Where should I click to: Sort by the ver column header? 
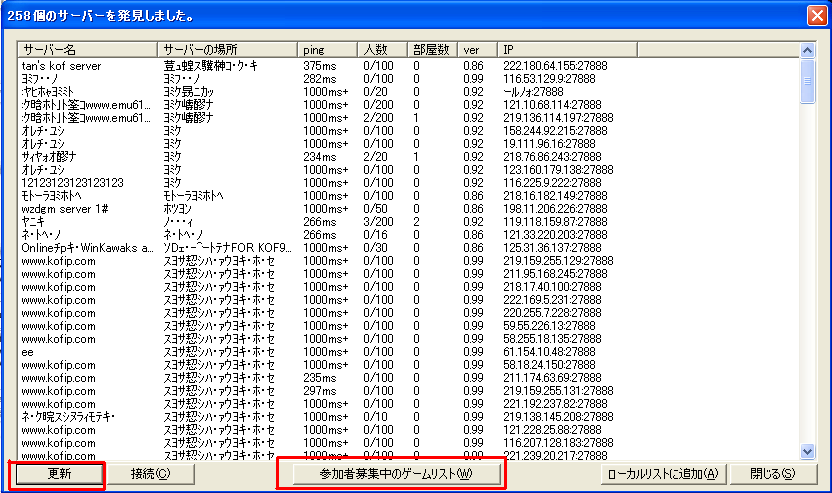click(479, 49)
